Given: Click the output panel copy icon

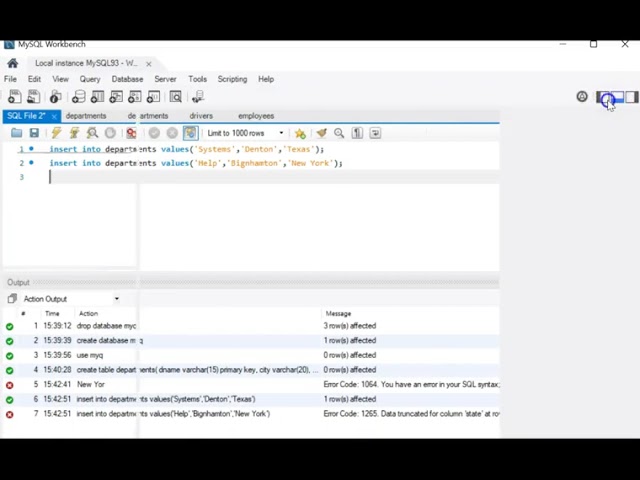Looking at the screenshot, I should [x=12, y=299].
